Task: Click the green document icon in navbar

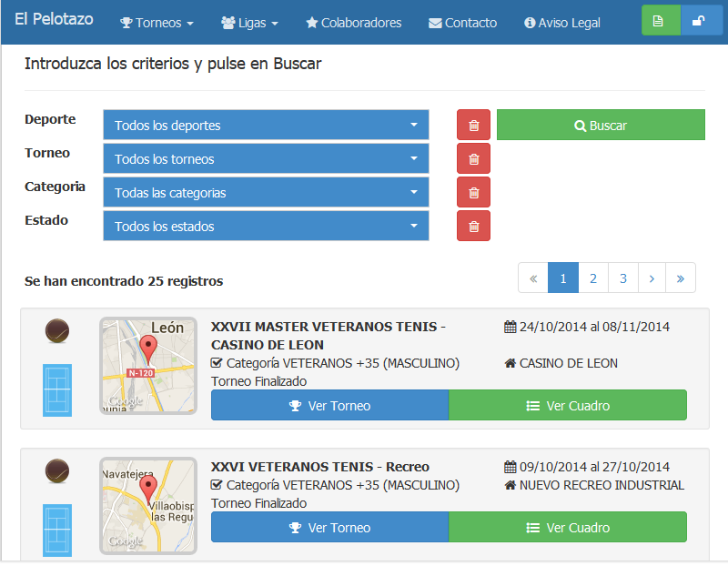Action: [x=661, y=21]
